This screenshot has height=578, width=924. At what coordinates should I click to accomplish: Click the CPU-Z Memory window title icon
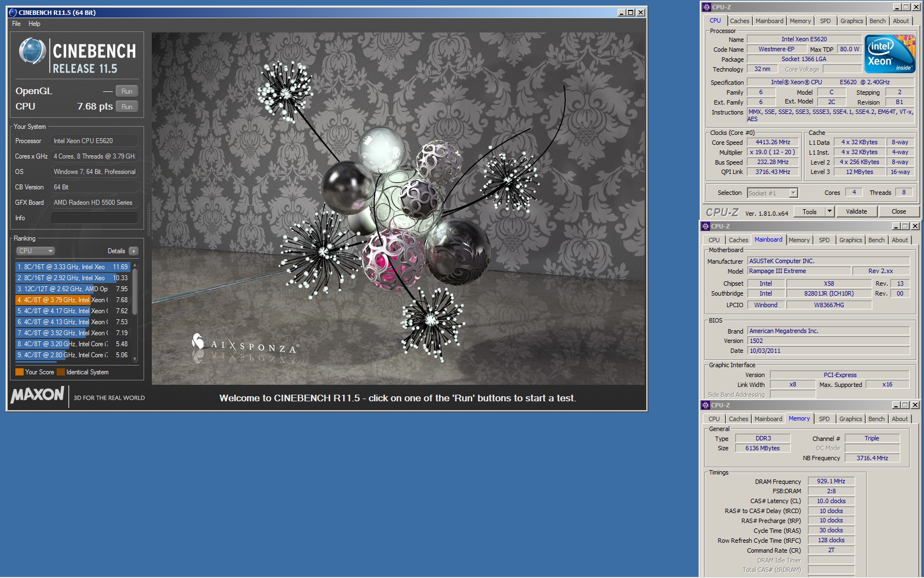pyautogui.click(x=706, y=405)
